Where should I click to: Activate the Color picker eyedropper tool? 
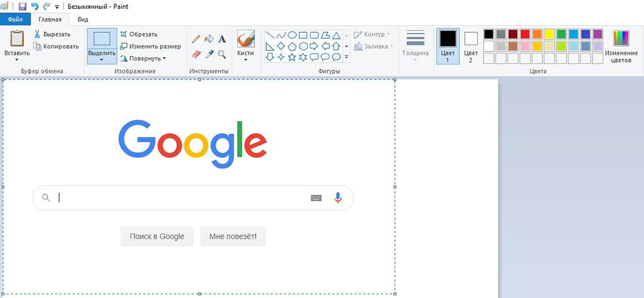coord(209,54)
